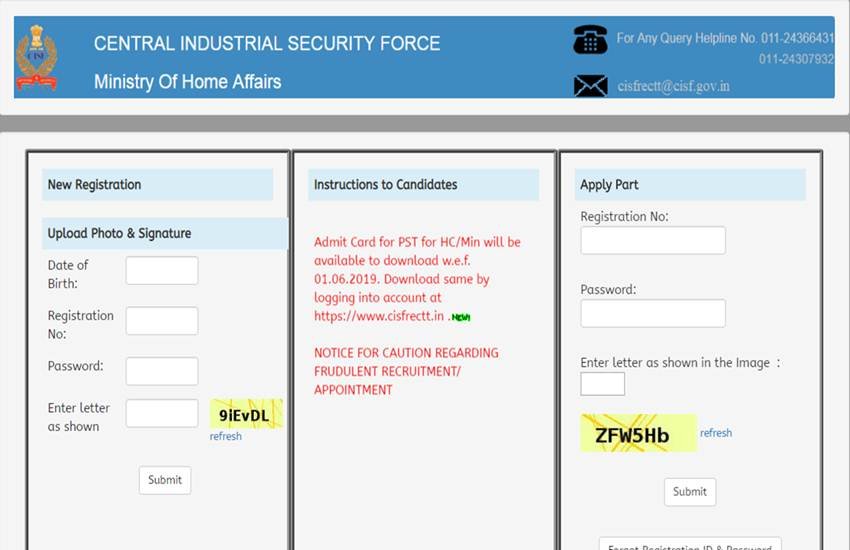
Task: Select the Upload Photo & Signature heading
Action: 119,233
